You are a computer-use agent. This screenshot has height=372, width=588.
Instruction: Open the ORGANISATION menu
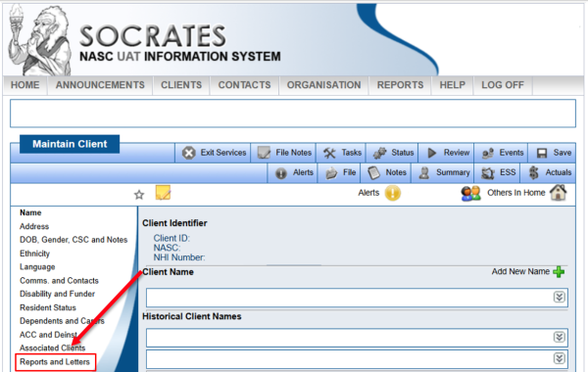(324, 85)
